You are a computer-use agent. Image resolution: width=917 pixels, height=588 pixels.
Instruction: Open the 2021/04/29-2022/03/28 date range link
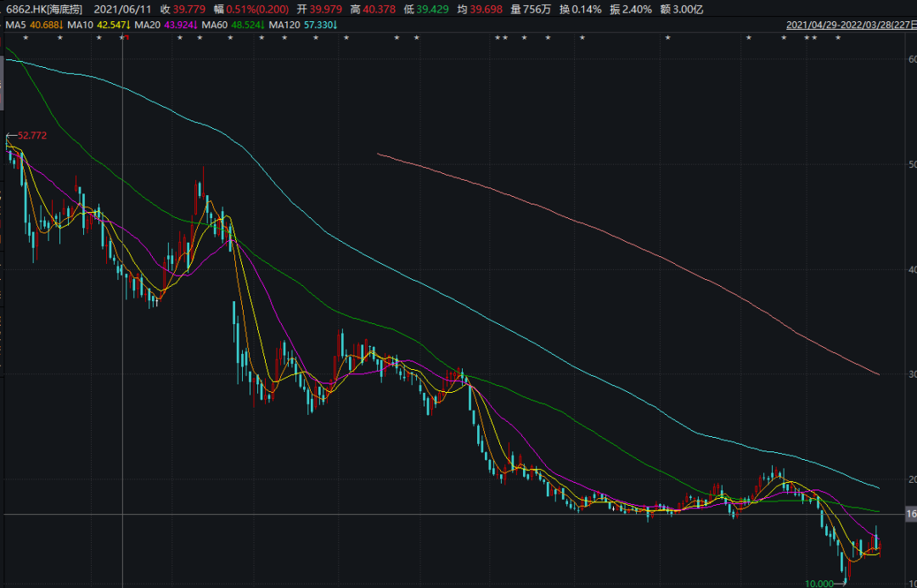coord(851,25)
